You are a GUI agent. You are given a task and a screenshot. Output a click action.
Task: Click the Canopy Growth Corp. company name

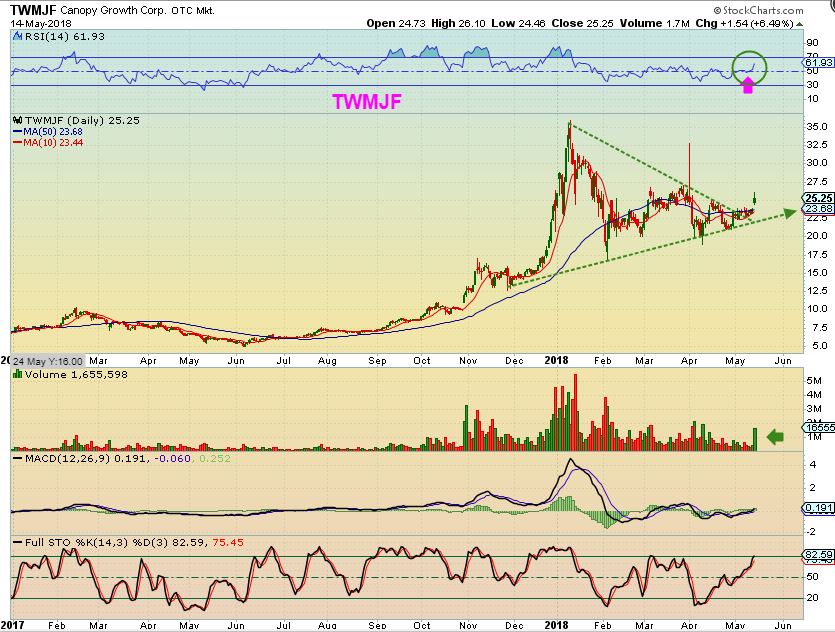click(114, 10)
